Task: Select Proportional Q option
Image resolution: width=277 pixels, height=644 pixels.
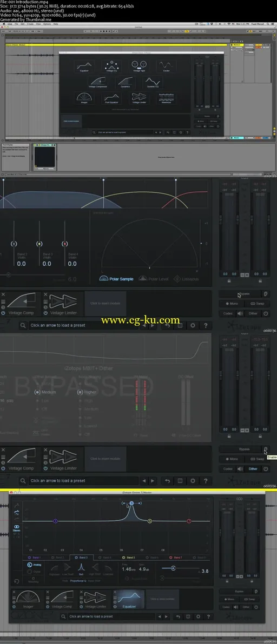Action: point(78,581)
